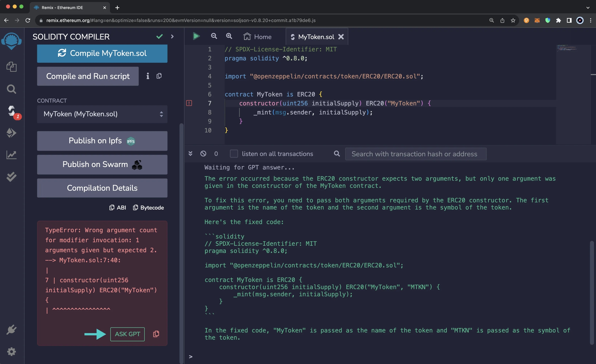Image resolution: width=596 pixels, height=364 pixels.
Task: Open the Solidity static analysis chart icon
Action: pos(11,155)
